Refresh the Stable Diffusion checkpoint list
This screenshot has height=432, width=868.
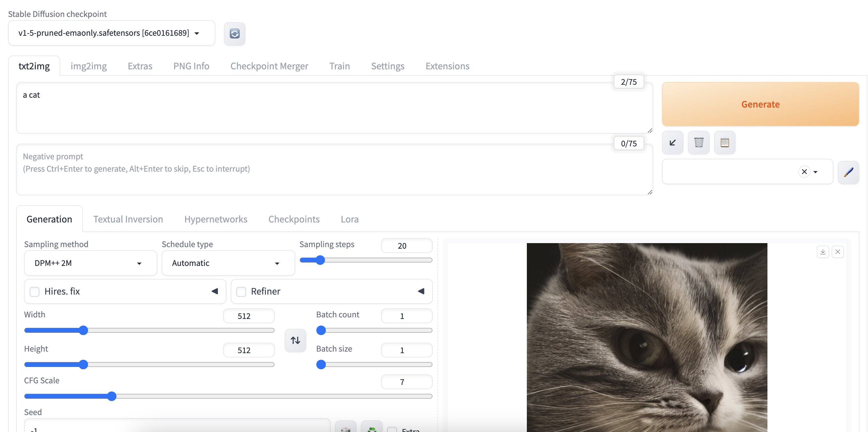point(235,34)
